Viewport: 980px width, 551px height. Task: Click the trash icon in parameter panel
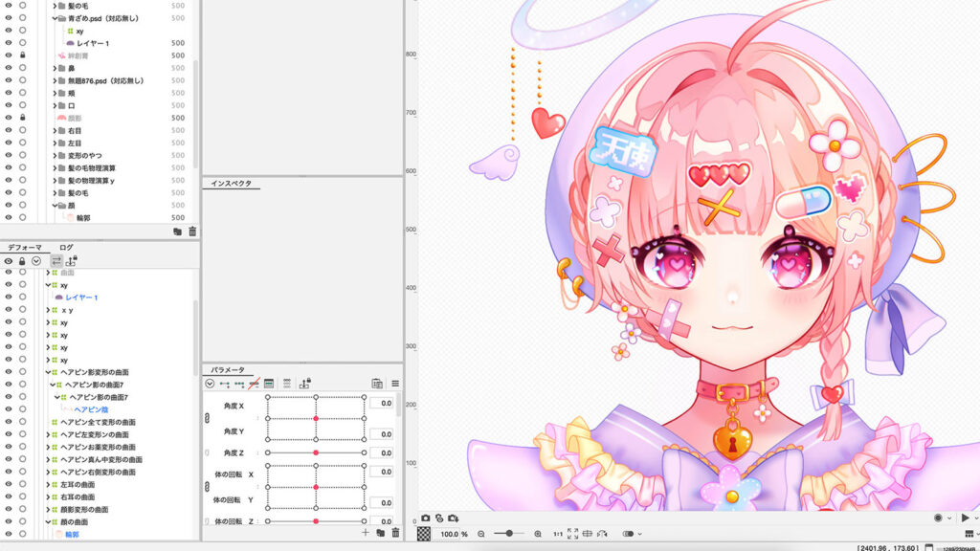[x=395, y=533]
